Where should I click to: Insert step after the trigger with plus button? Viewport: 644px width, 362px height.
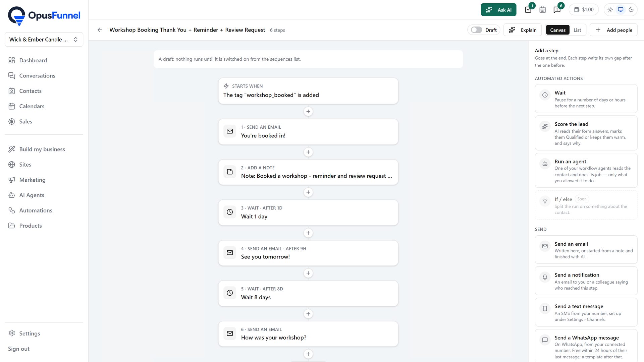[x=308, y=112]
